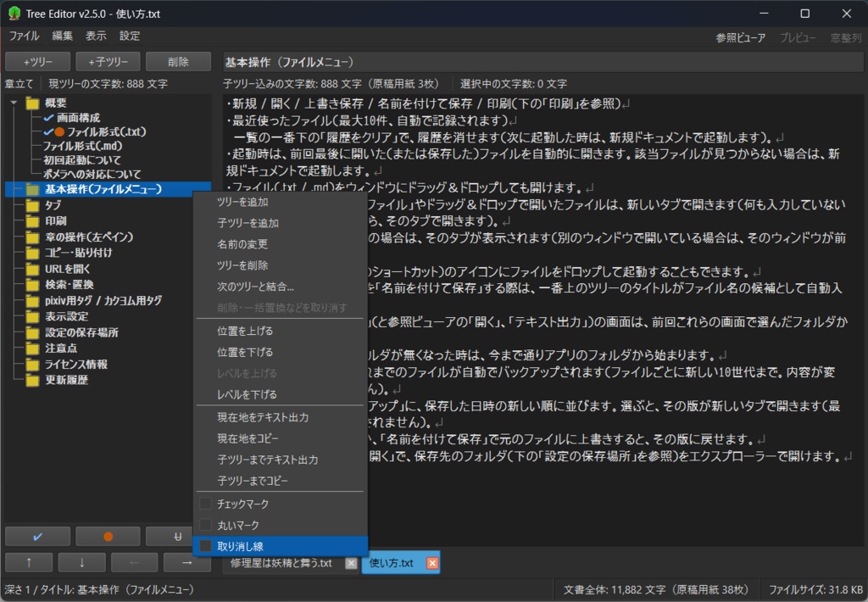Image resolution: width=868 pixels, height=602 pixels.
Task: Choose 名前の変更 from the context menu
Action: click(280, 244)
